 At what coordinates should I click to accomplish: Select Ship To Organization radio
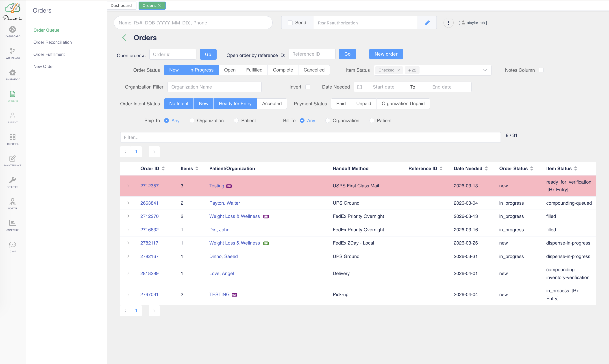(x=192, y=120)
